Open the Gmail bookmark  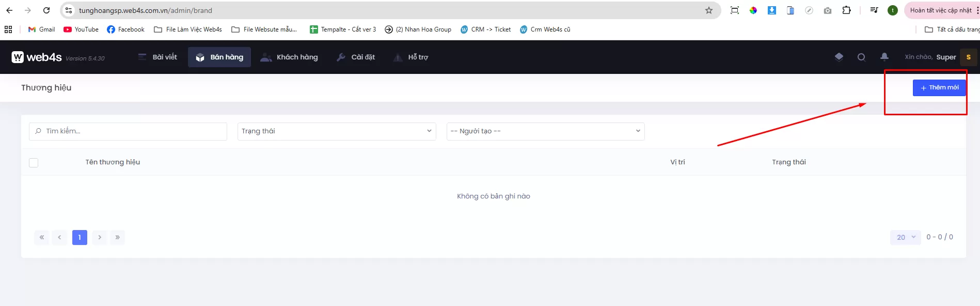pyautogui.click(x=41, y=29)
